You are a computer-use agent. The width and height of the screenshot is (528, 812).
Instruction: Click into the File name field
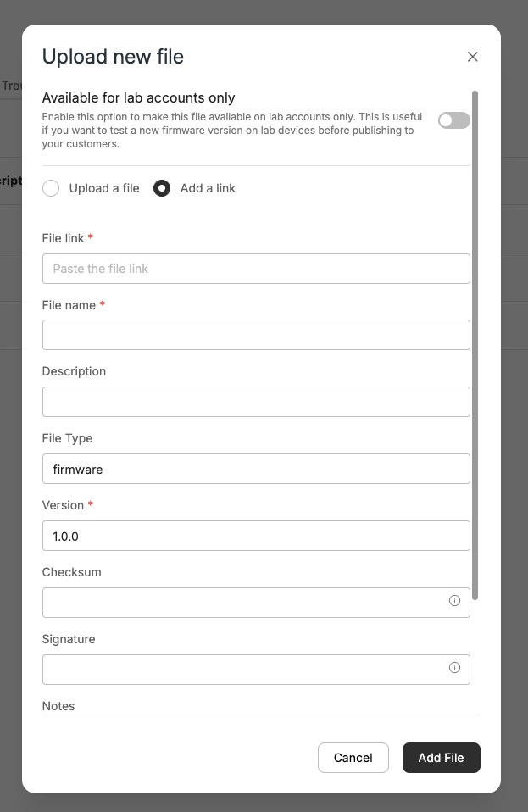[256, 335]
